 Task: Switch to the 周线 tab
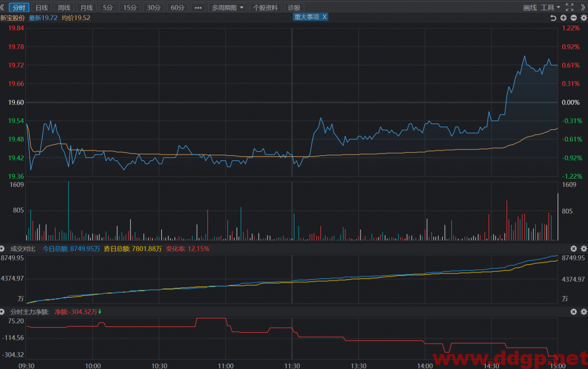pos(64,7)
